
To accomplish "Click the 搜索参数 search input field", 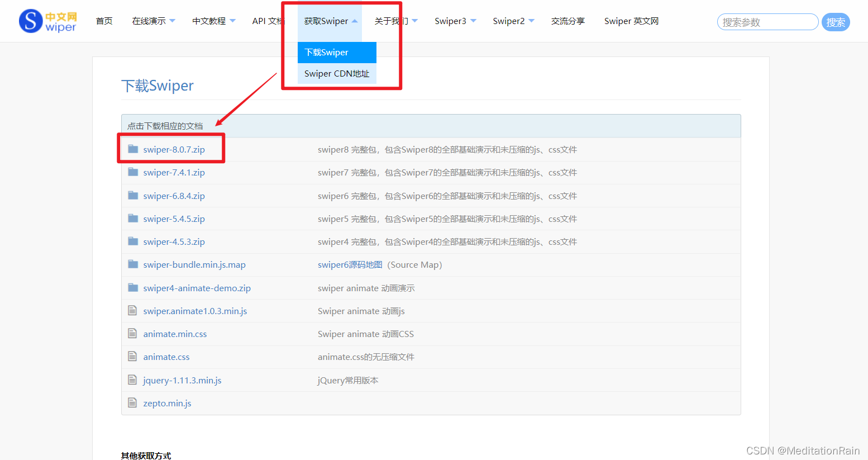I will pos(767,22).
